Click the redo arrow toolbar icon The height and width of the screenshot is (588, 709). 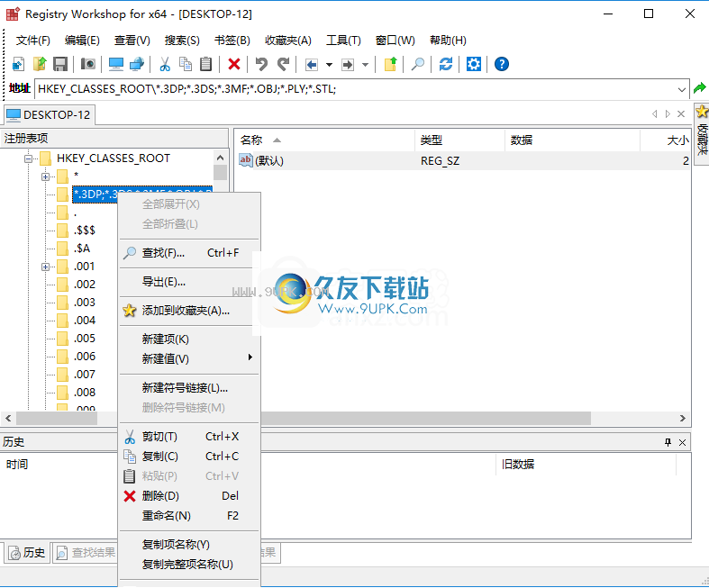(283, 64)
